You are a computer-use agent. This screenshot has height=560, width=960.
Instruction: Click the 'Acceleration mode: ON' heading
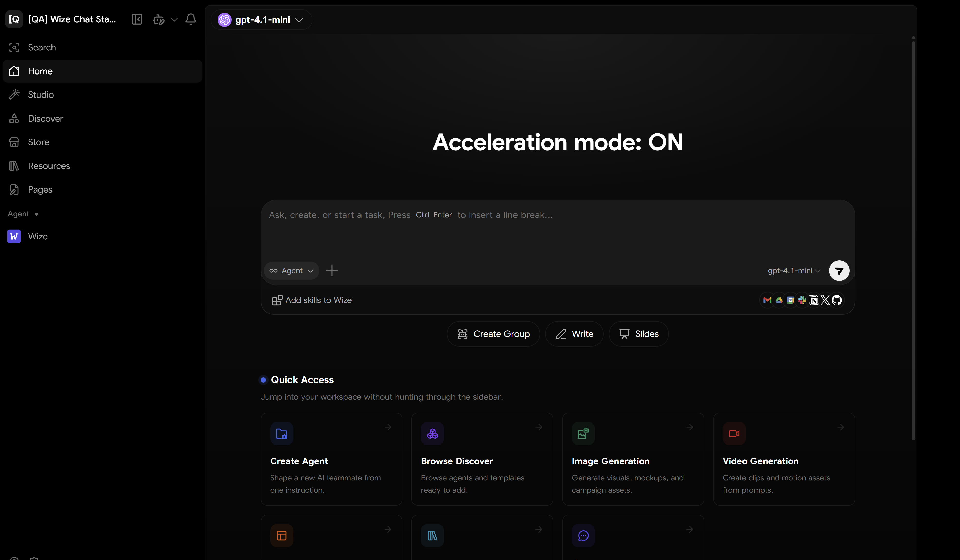(558, 142)
